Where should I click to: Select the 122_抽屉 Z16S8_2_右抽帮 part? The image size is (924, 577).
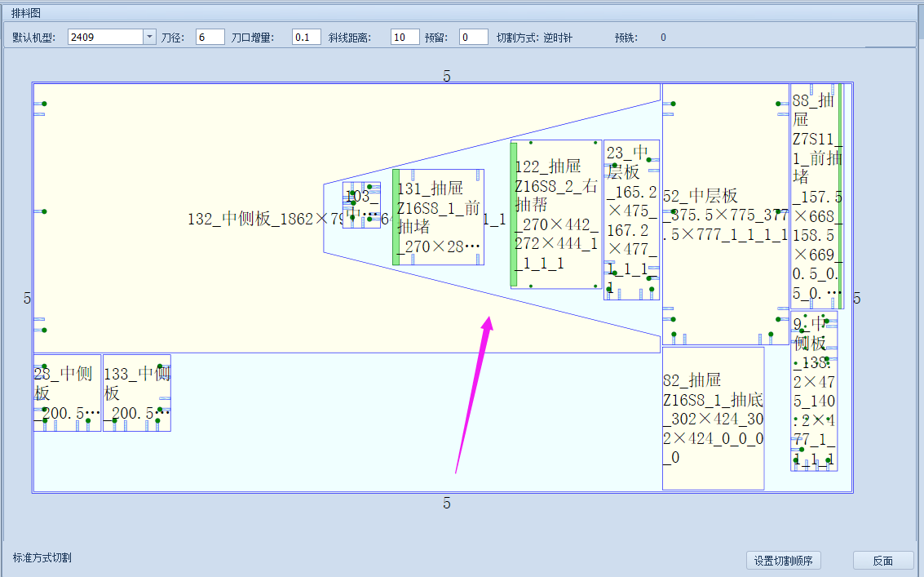556,214
